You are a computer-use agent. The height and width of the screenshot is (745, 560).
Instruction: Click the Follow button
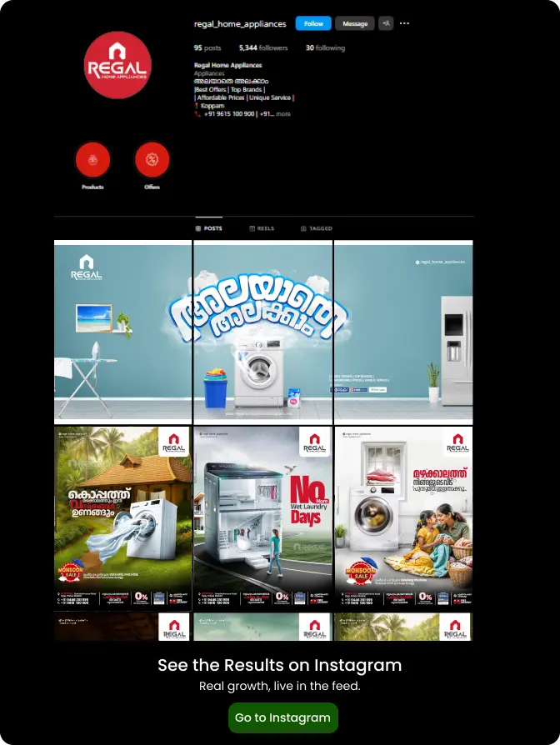point(313,23)
